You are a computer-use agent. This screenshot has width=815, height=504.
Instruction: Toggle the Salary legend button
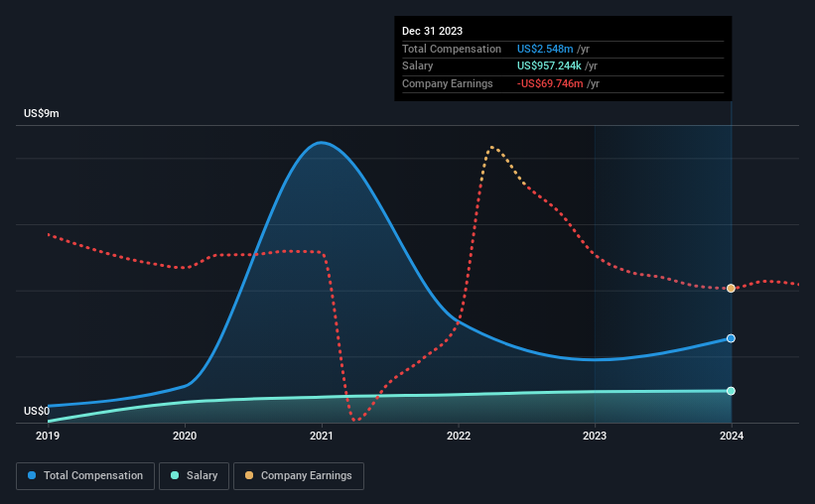[194, 476]
